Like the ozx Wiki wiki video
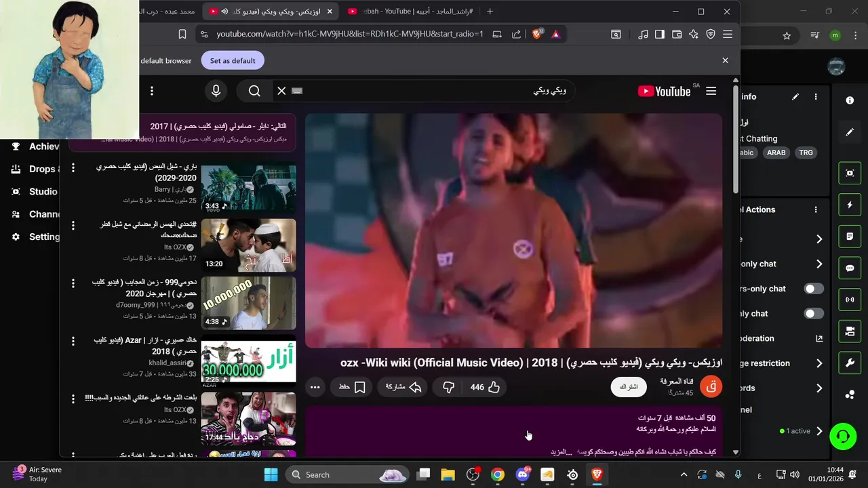The width and height of the screenshot is (868, 488). pyautogui.click(x=486, y=387)
